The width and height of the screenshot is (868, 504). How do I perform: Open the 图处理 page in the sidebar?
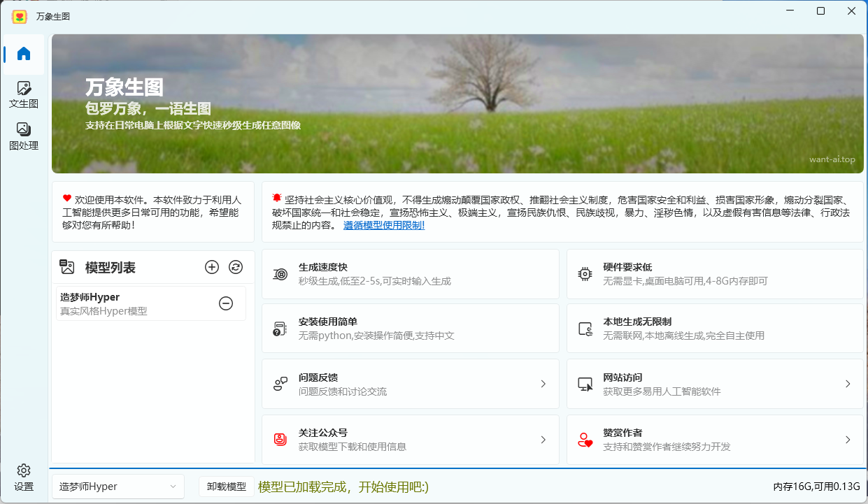[23, 134]
